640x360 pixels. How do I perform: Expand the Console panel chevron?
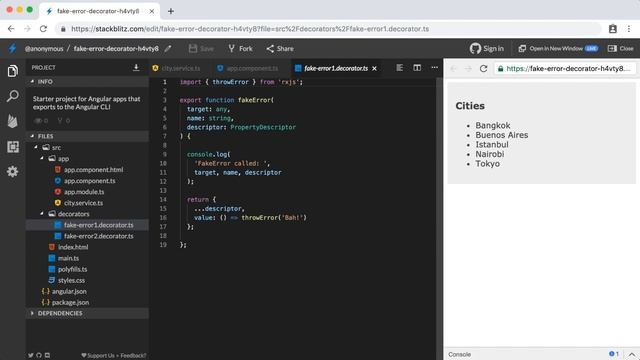pyautogui.click(x=631, y=354)
